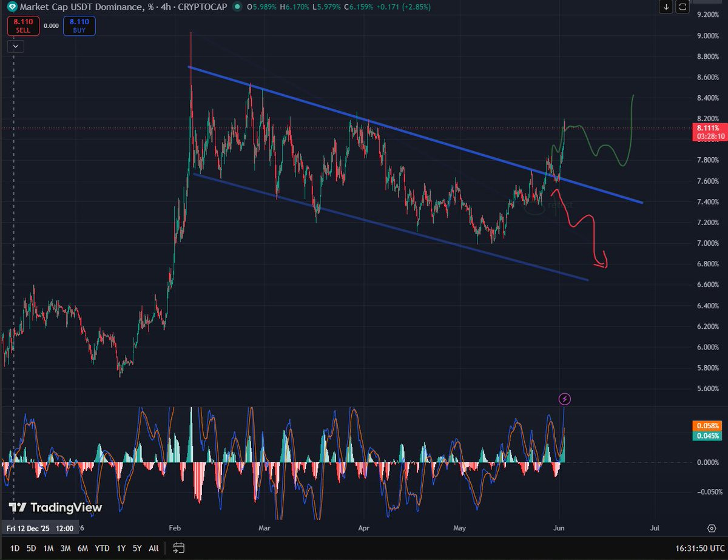
Task: Select the All time range
Action: [x=153, y=548]
